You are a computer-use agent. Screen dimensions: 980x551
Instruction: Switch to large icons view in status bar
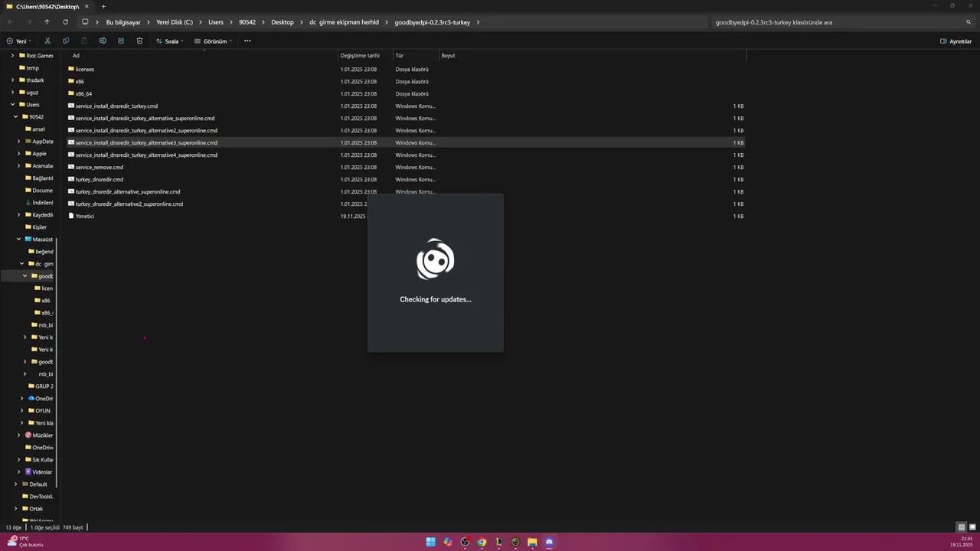click(972, 527)
